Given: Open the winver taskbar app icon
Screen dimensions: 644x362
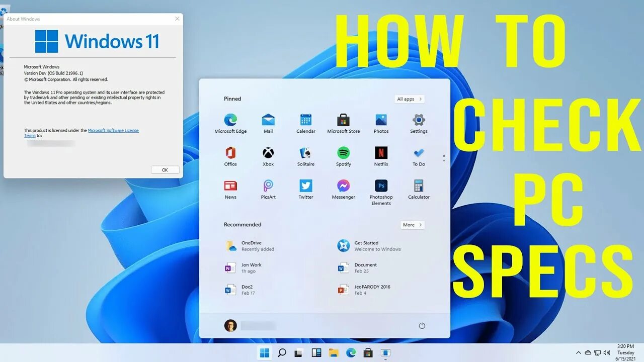Looking at the screenshot, I should click(385, 353).
